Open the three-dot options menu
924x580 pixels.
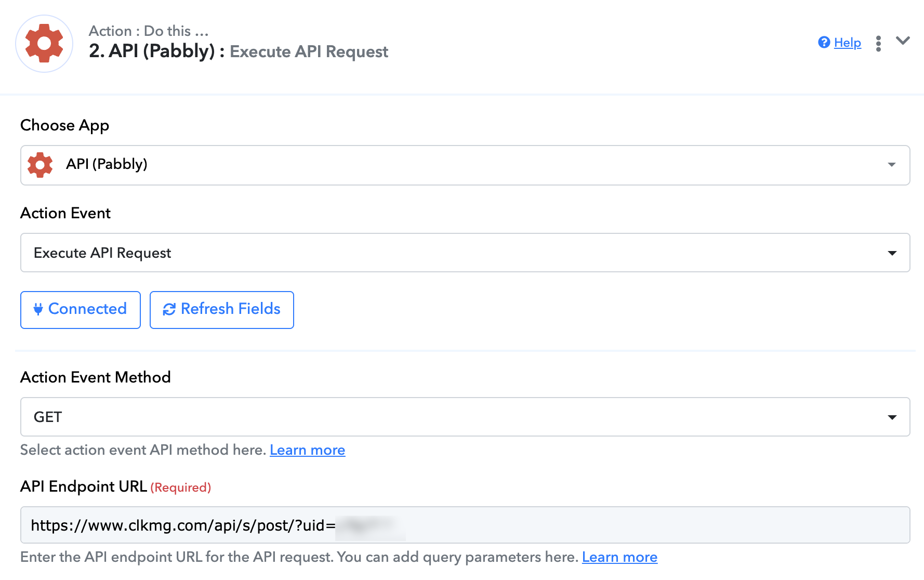pos(878,44)
